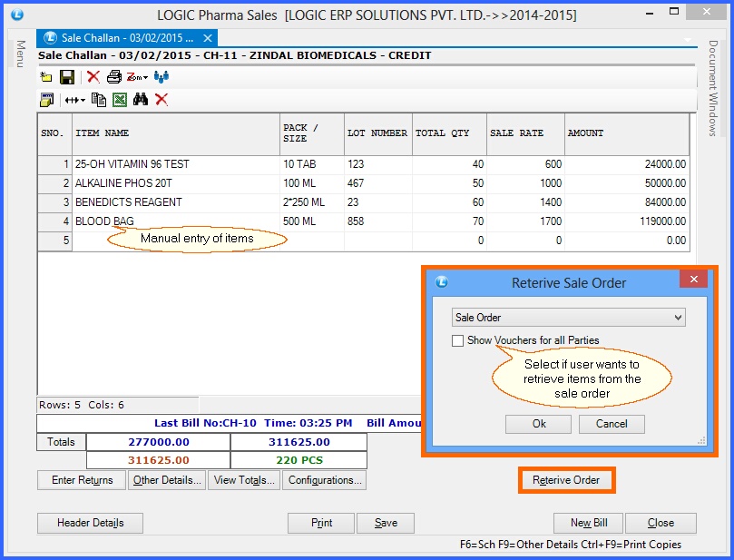Click the ITEM NAME column header
This screenshot has height=560, width=734.
pyautogui.click(x=176, y=134)
